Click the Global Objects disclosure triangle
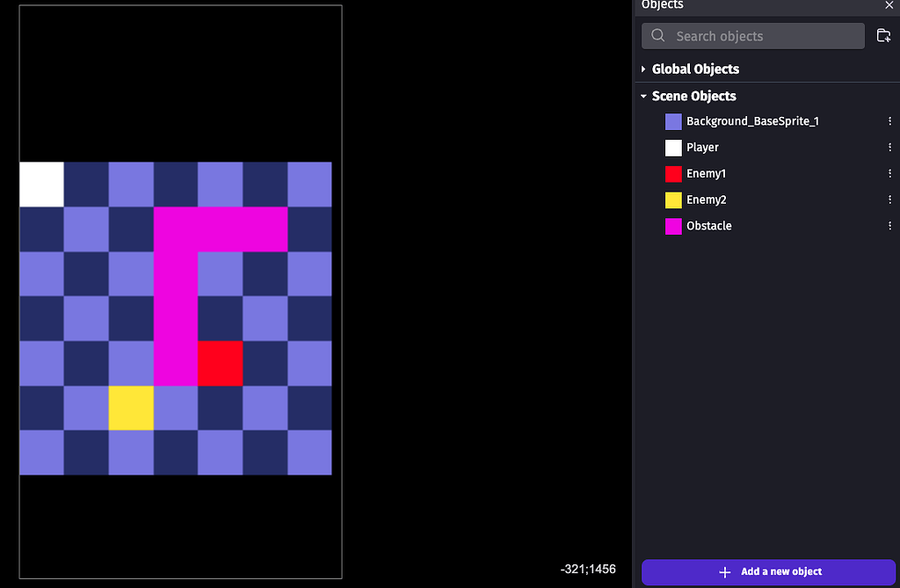Image resolution: width=900 pixels, height=588 pixels. click(644, 69)
